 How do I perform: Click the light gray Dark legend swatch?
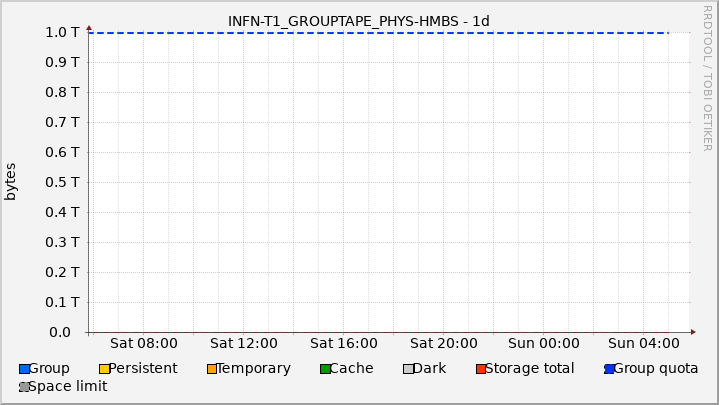coord(408,369)
